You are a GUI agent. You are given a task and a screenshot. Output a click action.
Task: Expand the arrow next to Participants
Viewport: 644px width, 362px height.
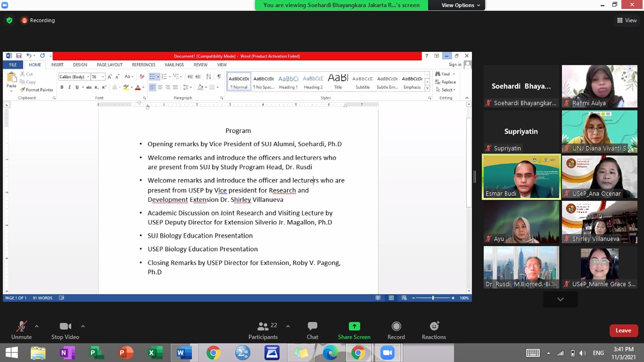click(288, 326)
